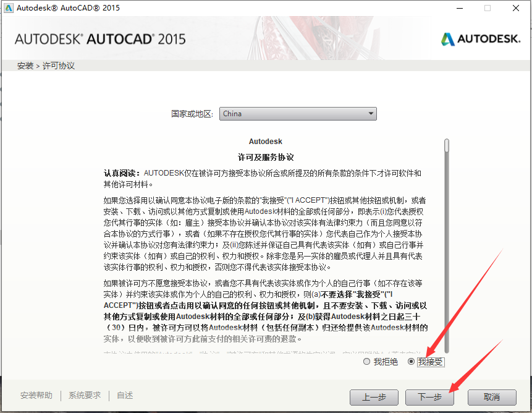This screenshot has height=413, width=532.
Task: Open the 自述 readme link
Action: click(x=125, y=395)
